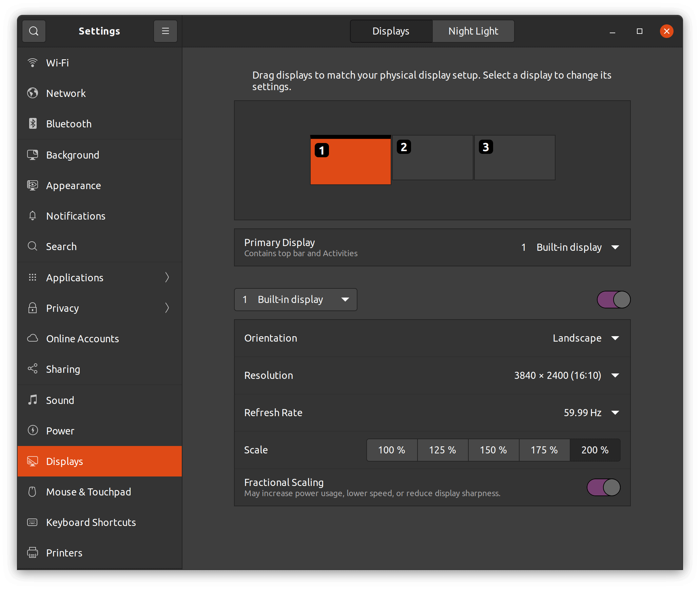Click the Sound music note icon

[x=33, y=400]
